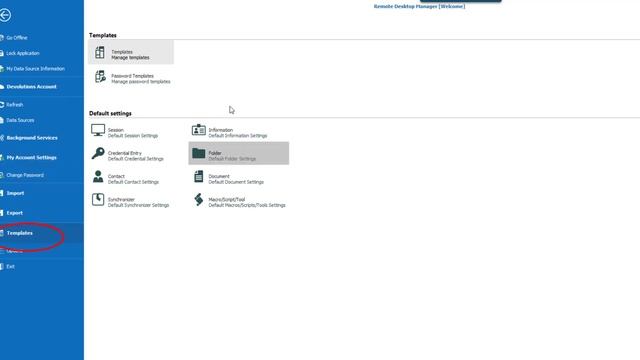Open Folder default settings tile
Image resolution: width=640 pixels, height=360 pixels.
[x=239, y=153]
